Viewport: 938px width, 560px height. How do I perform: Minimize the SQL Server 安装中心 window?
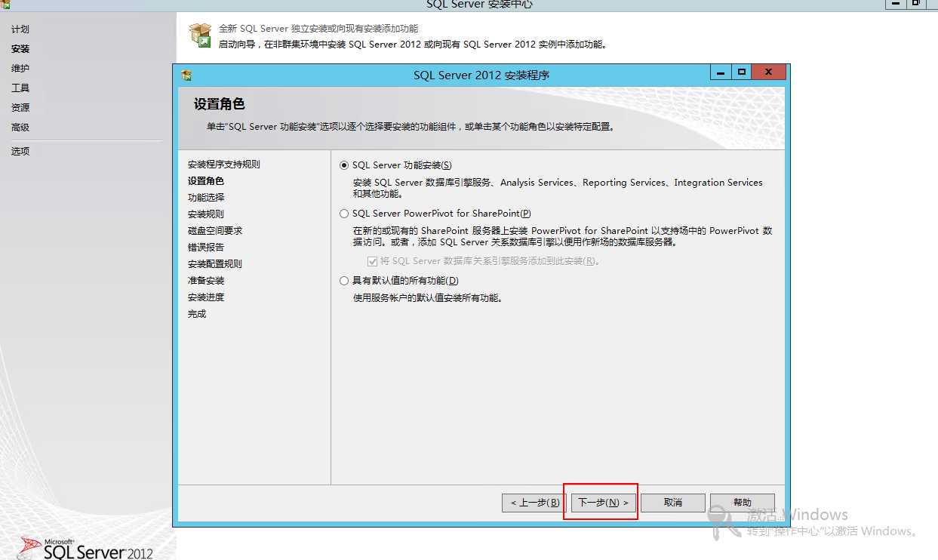[896, 4]
